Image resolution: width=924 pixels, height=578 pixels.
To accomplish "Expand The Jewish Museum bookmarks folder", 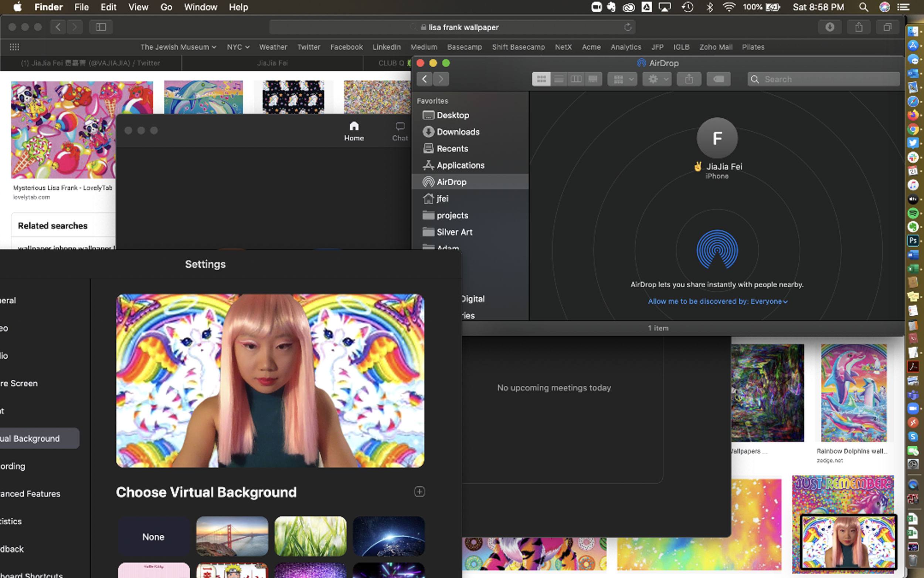I will point(178,47).
